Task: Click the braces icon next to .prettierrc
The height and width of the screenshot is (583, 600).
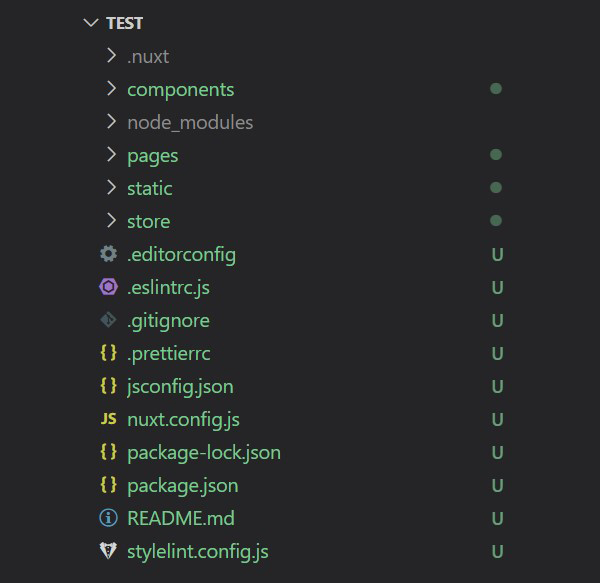Action: coord(108,353)
